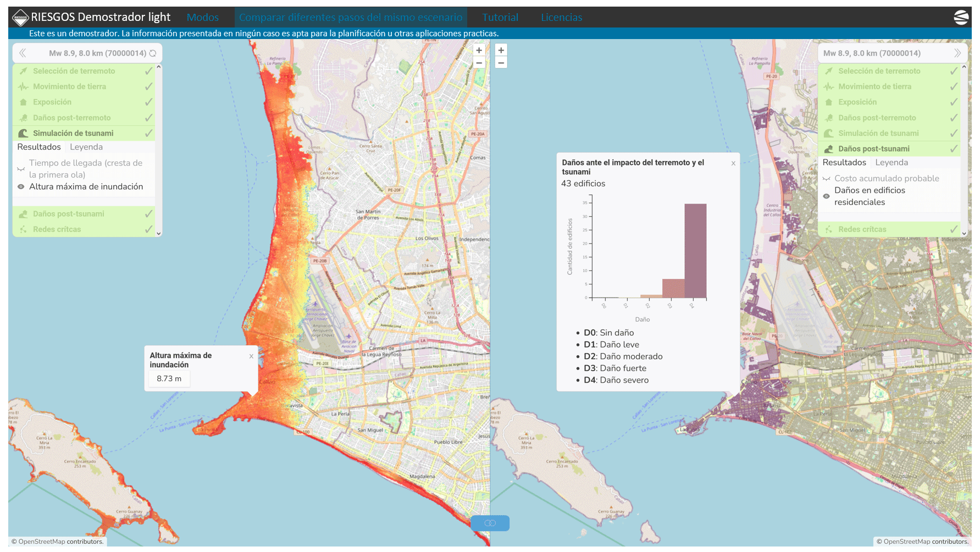Screen dimensions: 980x552
Task: Zoom out on the right map
Action: (501, 63)
